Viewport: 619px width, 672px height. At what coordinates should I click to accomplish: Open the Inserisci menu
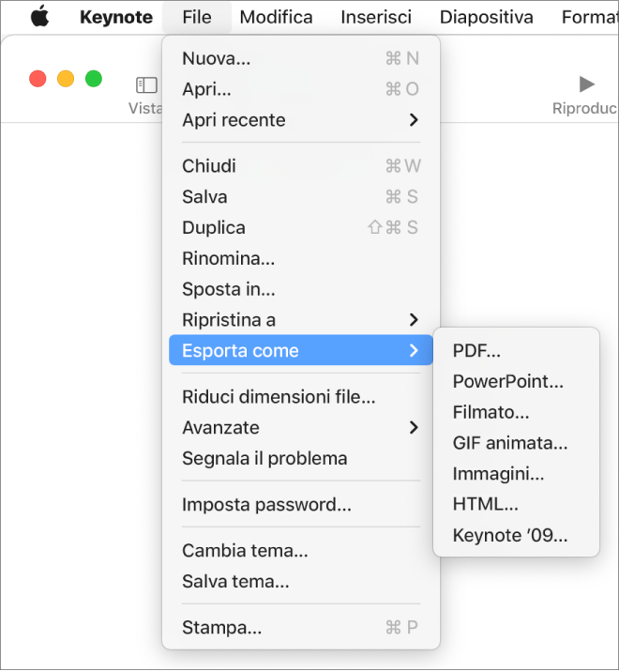click(x=376, y=17)
